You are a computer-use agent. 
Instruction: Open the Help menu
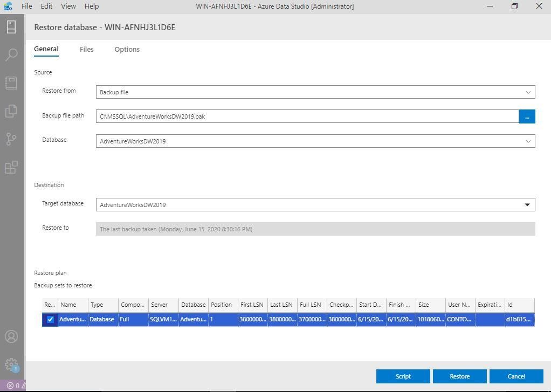click(x=92, y=6)
